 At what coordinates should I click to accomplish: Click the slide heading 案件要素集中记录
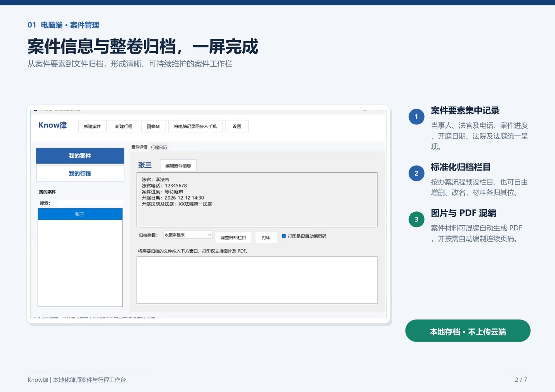(465, 111)
